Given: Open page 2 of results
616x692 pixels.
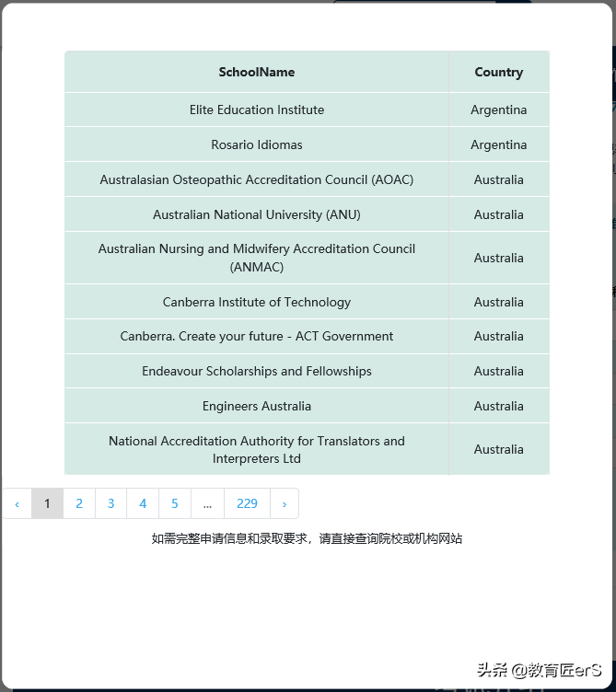Looking at the screenshot, I should 79,503.
